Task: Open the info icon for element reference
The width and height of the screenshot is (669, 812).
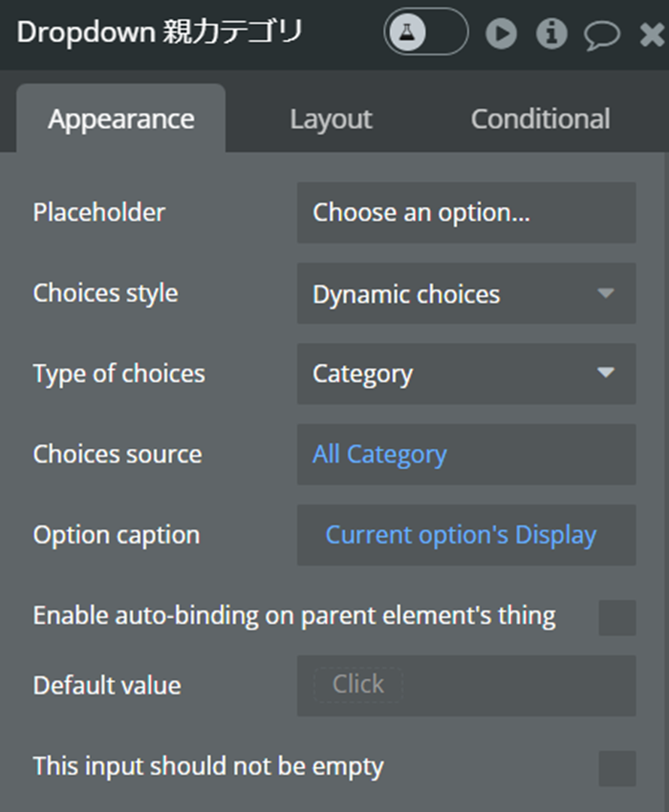Action: point(551,33)
